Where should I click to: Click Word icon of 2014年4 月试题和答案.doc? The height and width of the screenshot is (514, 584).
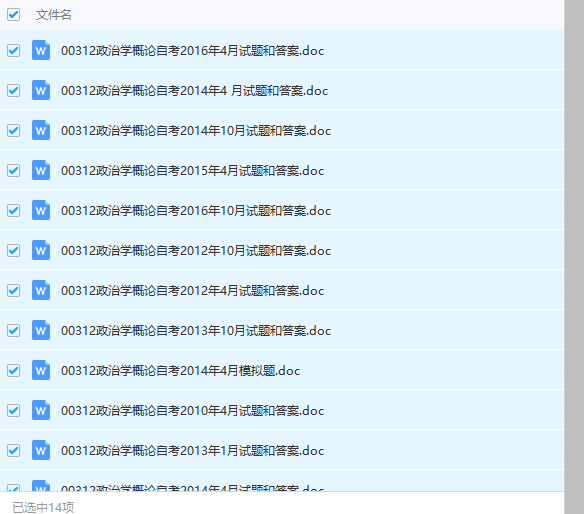(41, 90)
